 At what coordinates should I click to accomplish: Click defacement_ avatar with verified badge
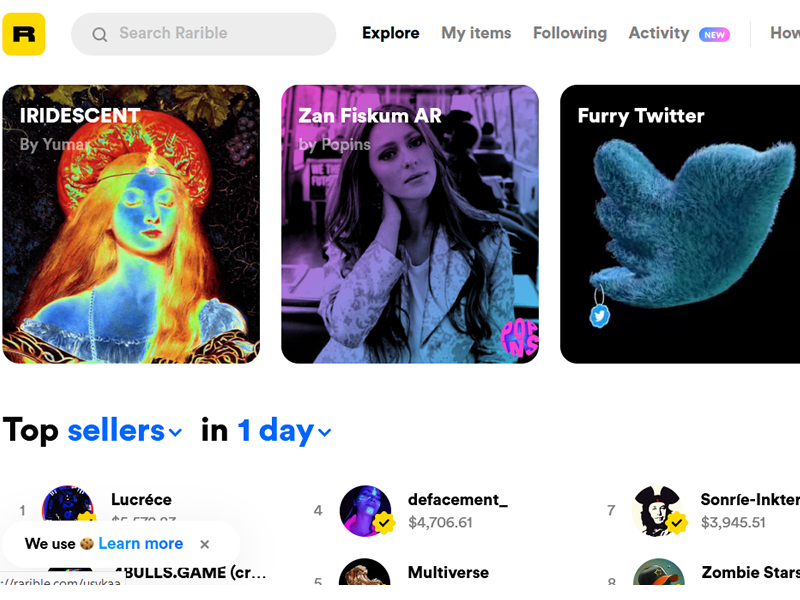(365, 511)
